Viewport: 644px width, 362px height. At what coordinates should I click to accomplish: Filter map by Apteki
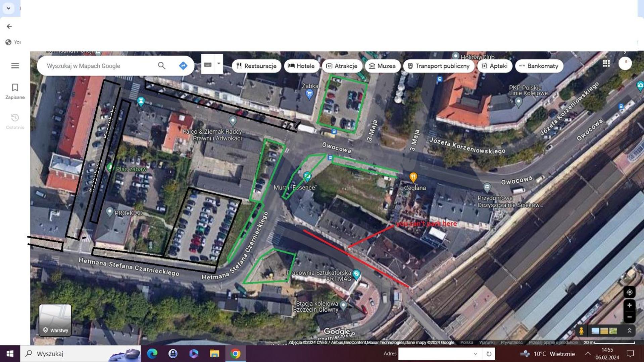tap(495, 66)
